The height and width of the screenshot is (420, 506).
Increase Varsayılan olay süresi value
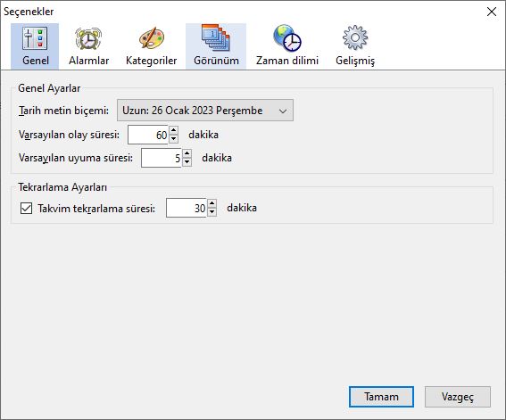[x=174, y=130]
